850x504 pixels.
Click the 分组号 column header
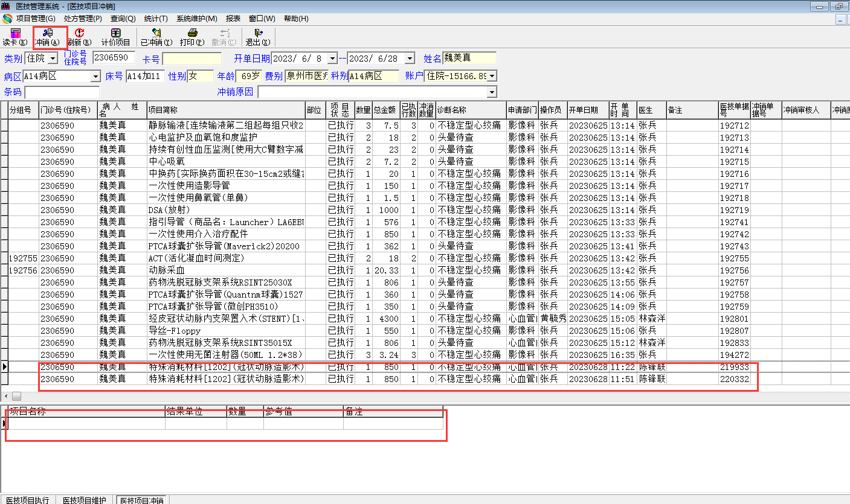pos(24,110)
